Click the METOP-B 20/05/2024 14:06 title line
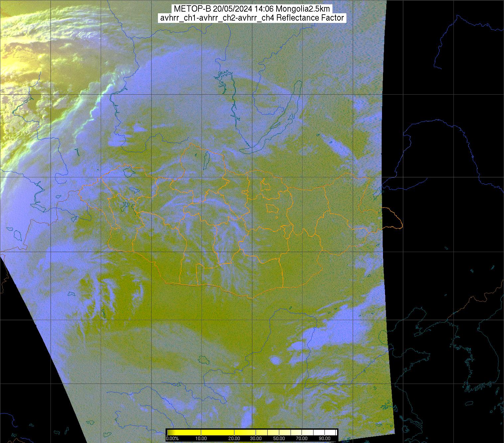 pos(252,9)
